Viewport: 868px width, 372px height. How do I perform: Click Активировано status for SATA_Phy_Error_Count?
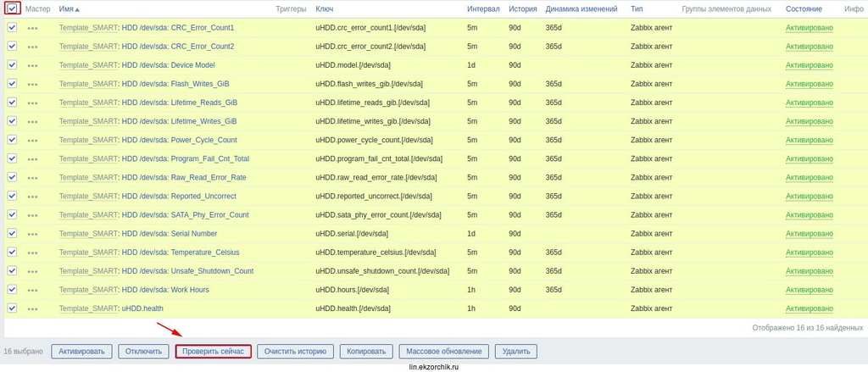(x=809, y=215)
